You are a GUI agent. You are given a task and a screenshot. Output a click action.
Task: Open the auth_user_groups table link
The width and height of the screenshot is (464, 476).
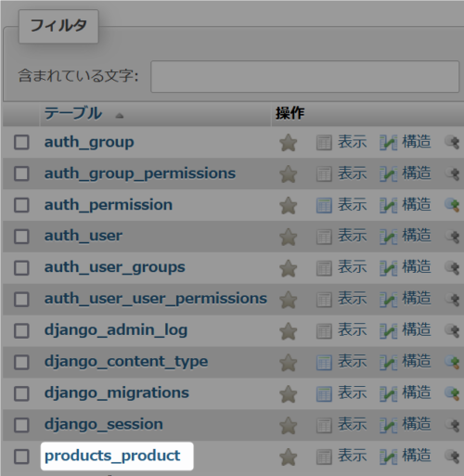[x=115, y=267]
